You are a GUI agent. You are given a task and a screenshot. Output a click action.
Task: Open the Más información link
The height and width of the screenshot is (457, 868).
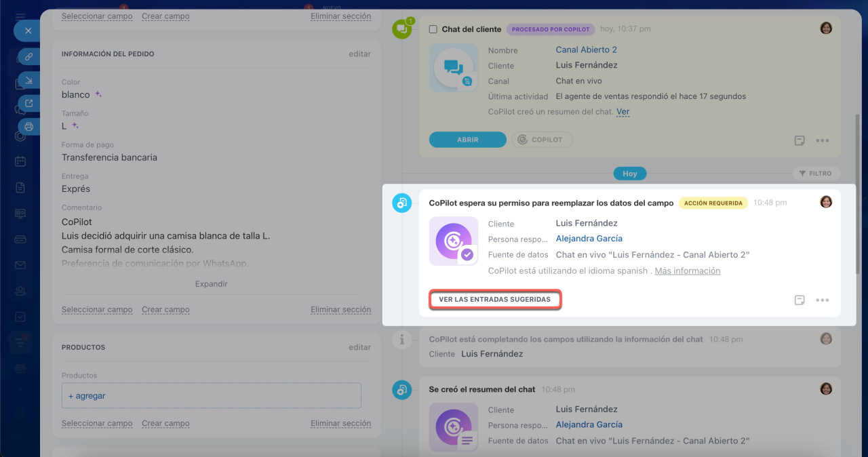(x=687, y=271)
